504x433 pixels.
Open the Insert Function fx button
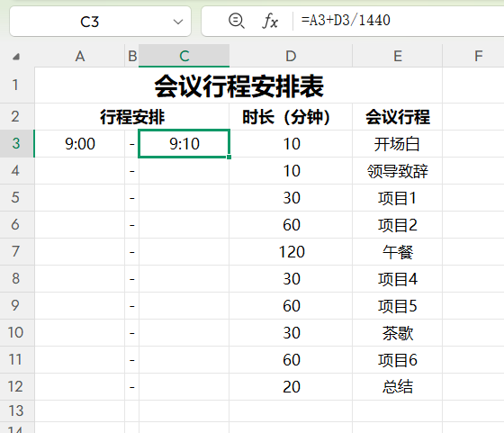270,22
